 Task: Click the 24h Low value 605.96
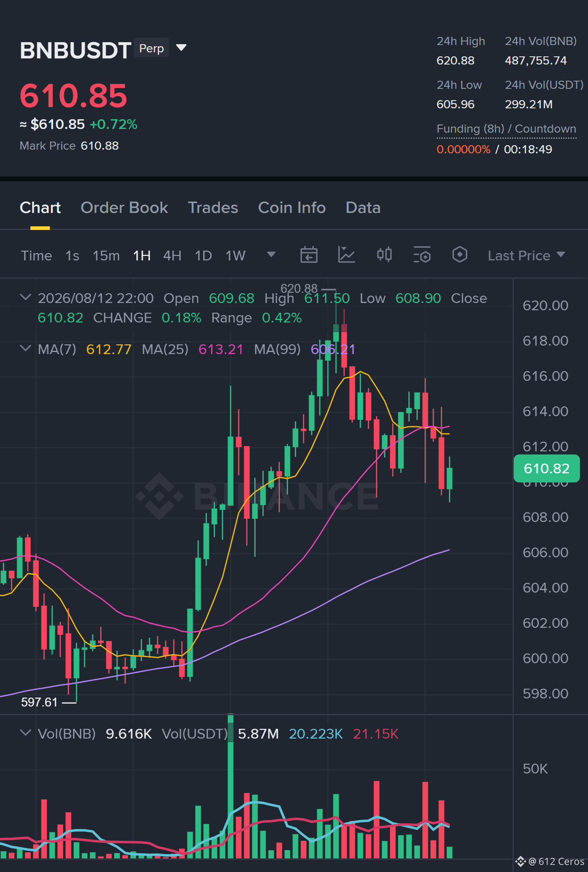455,104
